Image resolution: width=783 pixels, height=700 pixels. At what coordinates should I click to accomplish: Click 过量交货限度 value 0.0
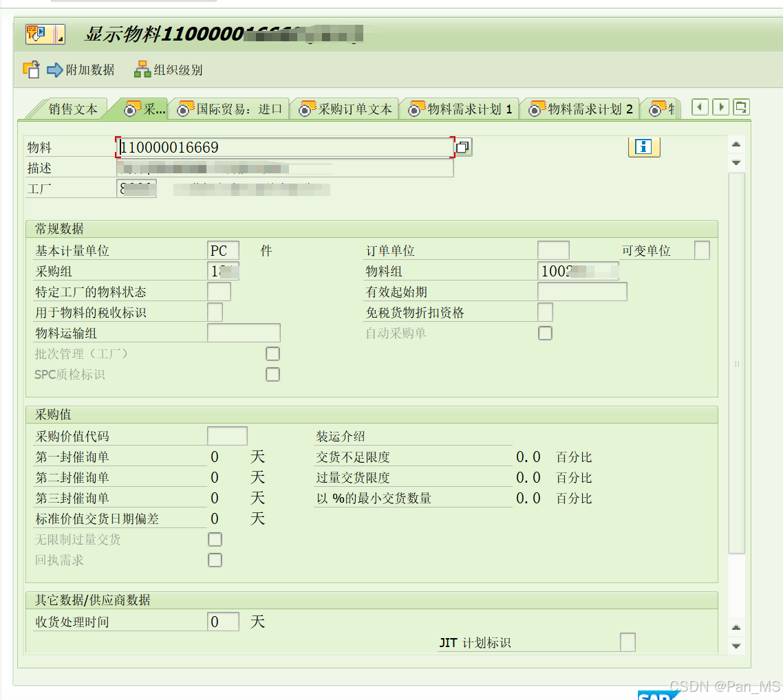click(528, 477)
